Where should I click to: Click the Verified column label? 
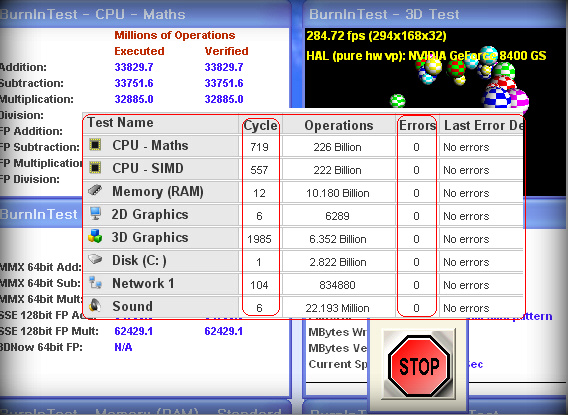[x=226, y=51]
